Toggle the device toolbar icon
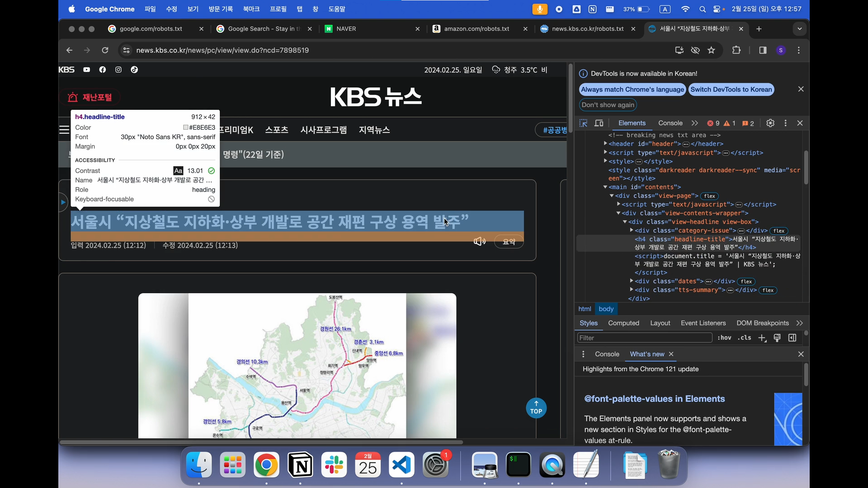Viewport: 868px width, 488px height. [x=599, y=123]
